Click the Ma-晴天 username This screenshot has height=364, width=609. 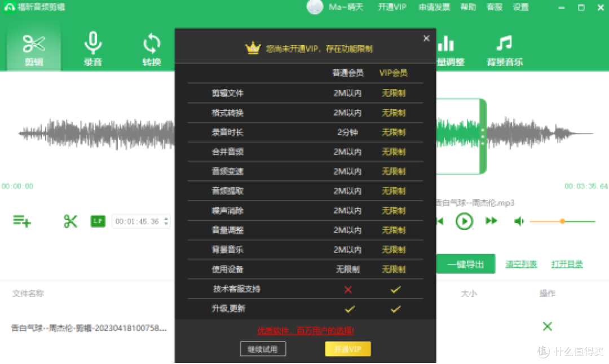coord(346,7)
